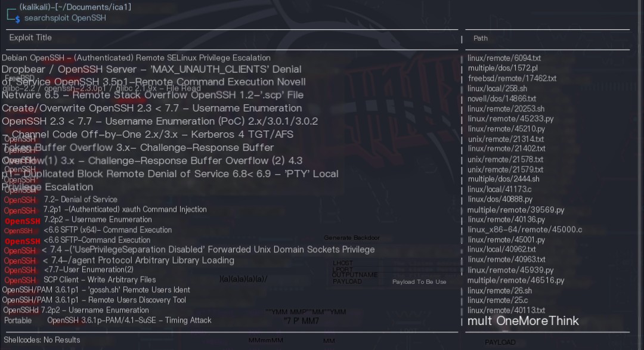Image resolution: width=644 pixels, height=350 pixels.
Task: Select the 'SCP Client – Write Arbitrary Files' title
Action: coord(100,280)
